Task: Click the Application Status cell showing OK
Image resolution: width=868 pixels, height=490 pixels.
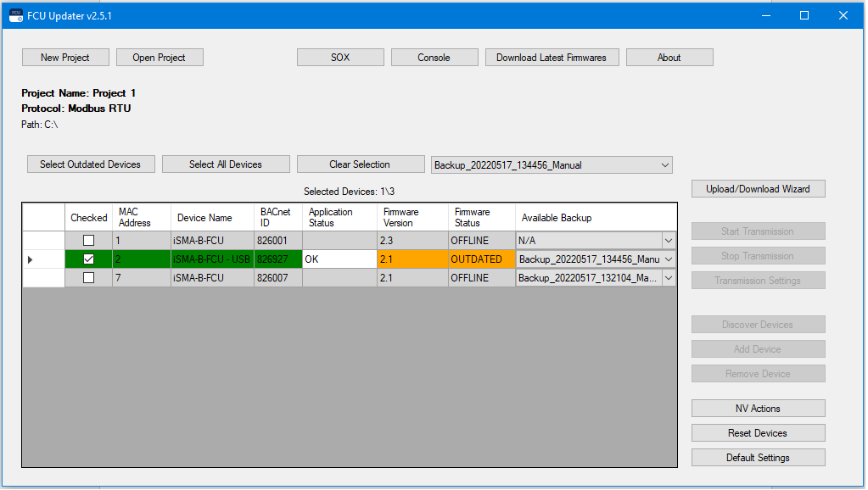Action: pyautogui.click(x=339, y=259)
